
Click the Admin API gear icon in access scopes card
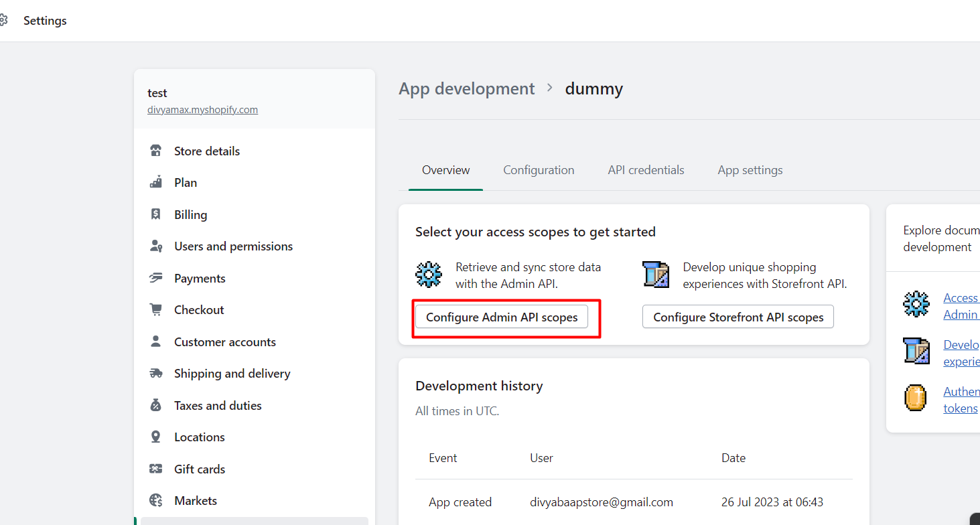pyautogui.click(x=429, y=275)
